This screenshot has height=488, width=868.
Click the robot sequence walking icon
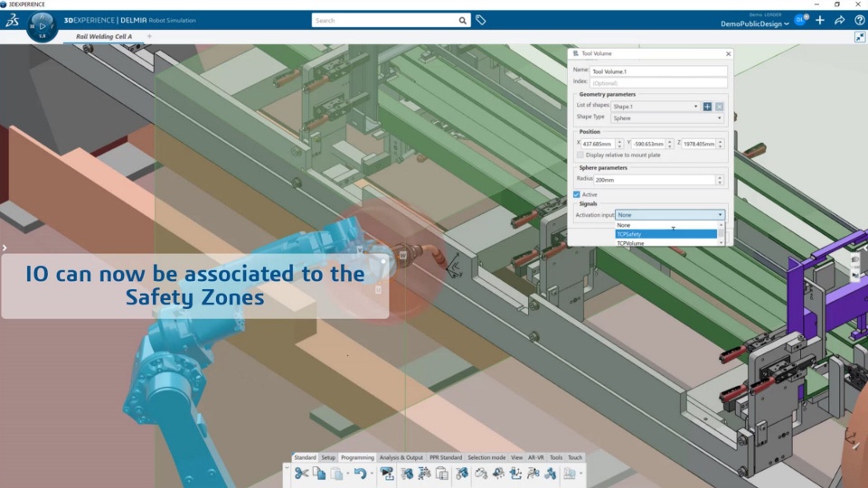pyautogui.click(x=425, y=474)
